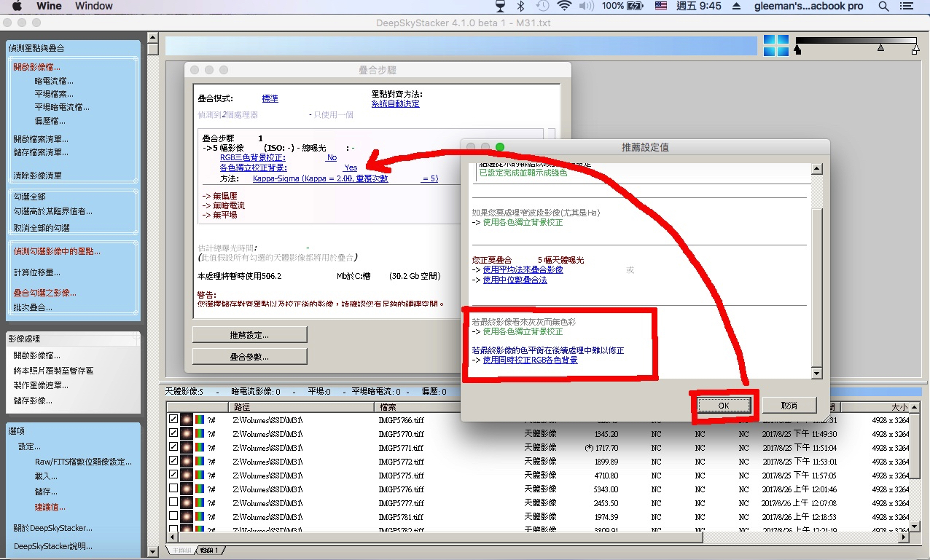Click the US flag input source icon

click(660, 6)
